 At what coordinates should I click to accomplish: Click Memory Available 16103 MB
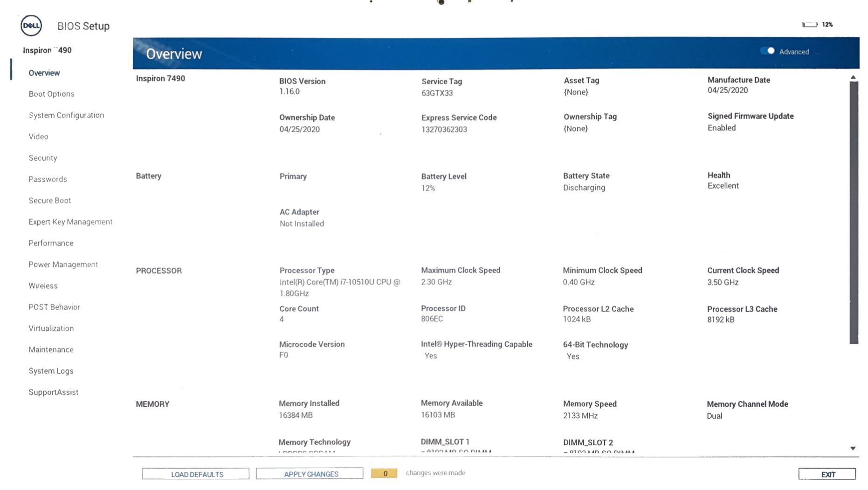coord(438,415)
